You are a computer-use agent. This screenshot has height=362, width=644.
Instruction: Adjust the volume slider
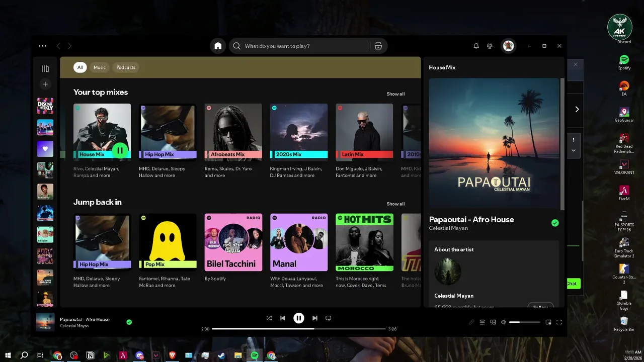tap(524, 322)
